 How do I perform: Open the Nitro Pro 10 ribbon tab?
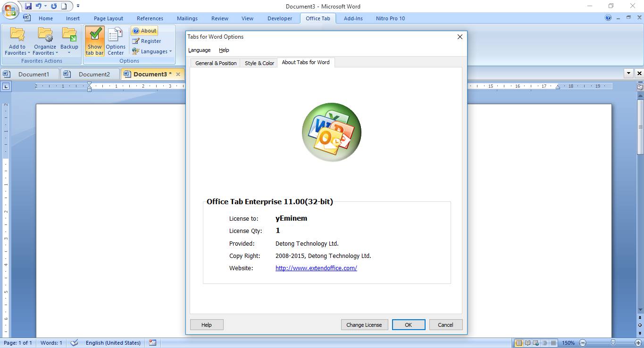(390, 18)
